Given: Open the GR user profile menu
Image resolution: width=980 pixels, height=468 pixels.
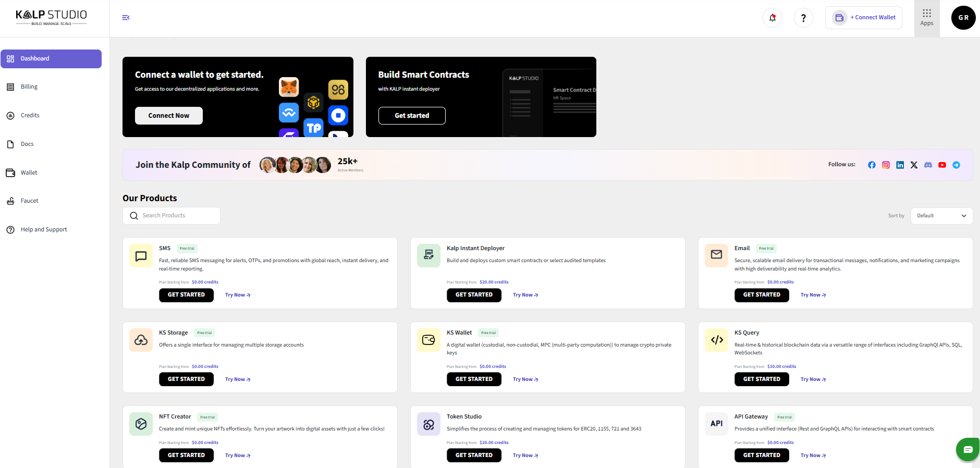Looking at the screenshot, I should click(x=963, y=18).
